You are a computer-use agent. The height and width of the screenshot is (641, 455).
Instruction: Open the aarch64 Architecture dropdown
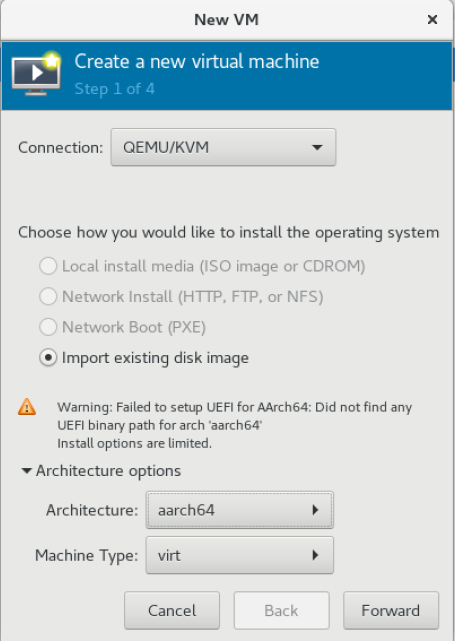pos(240,510)
